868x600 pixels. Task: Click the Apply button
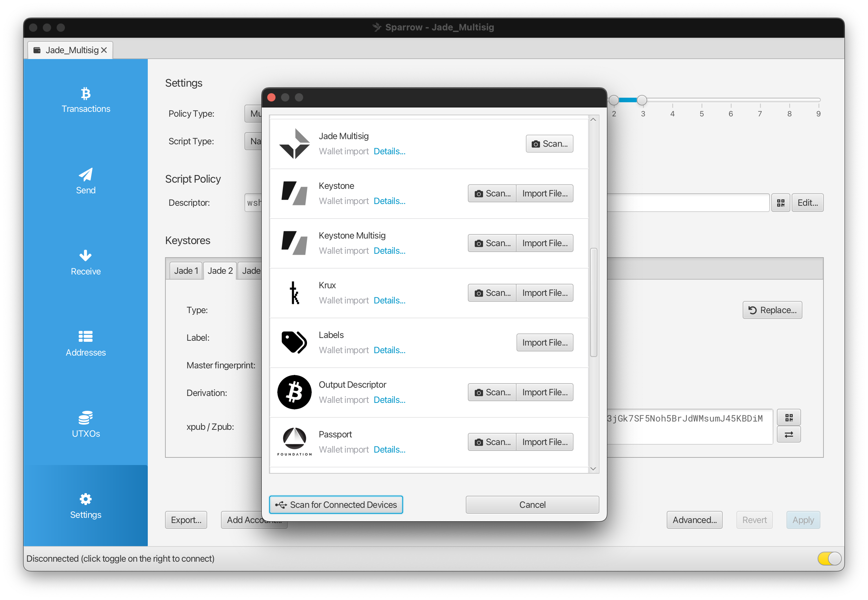pyautogui.click(x=803, y=520)
